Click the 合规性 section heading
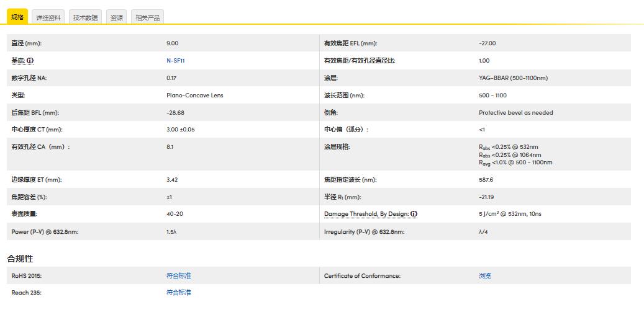The image size is (644, 320). coord(20,259)
